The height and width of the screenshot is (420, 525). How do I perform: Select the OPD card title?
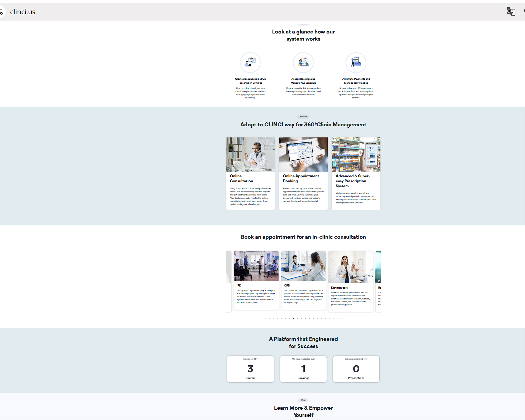pyautogui.click(x=287, y=285)
